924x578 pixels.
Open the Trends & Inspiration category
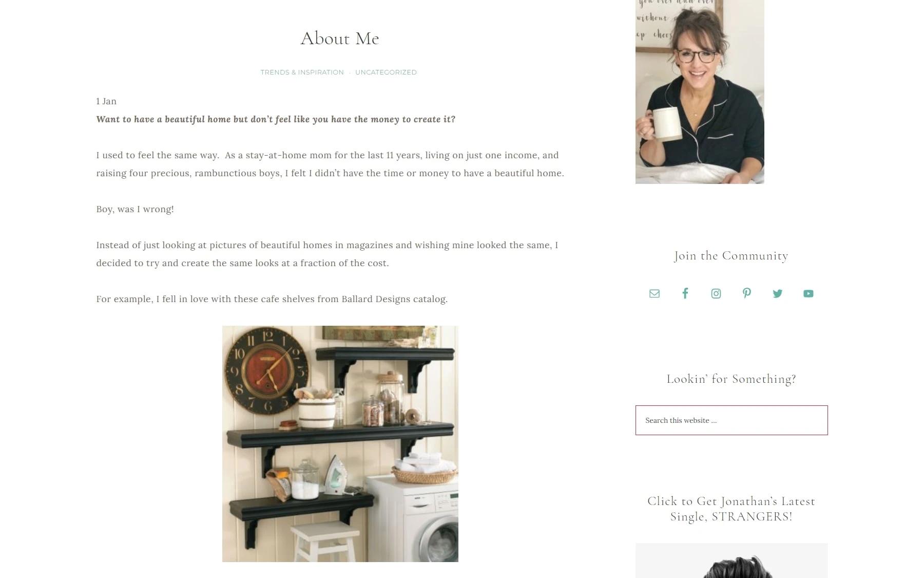302,72
